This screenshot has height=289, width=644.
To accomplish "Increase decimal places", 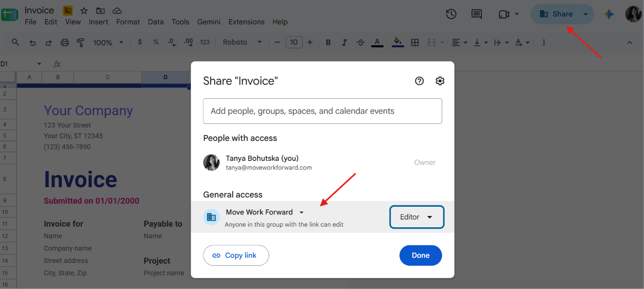I will [x=188, y=42].
